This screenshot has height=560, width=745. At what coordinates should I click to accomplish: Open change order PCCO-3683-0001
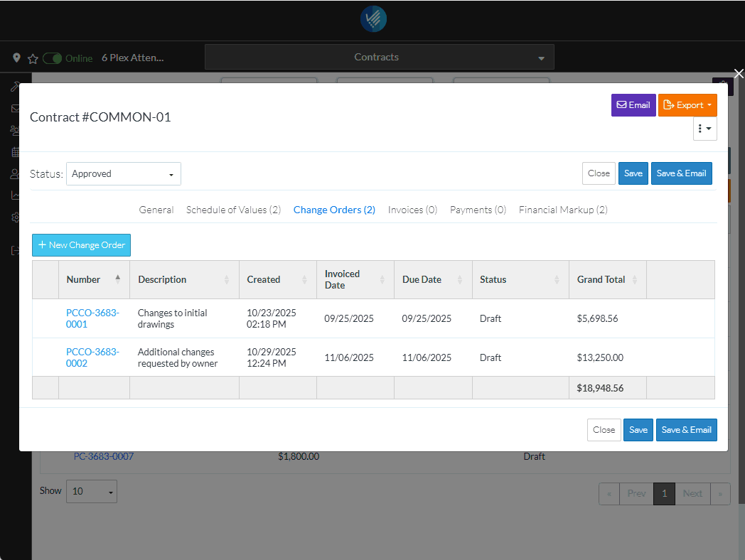tap(92, 318)
